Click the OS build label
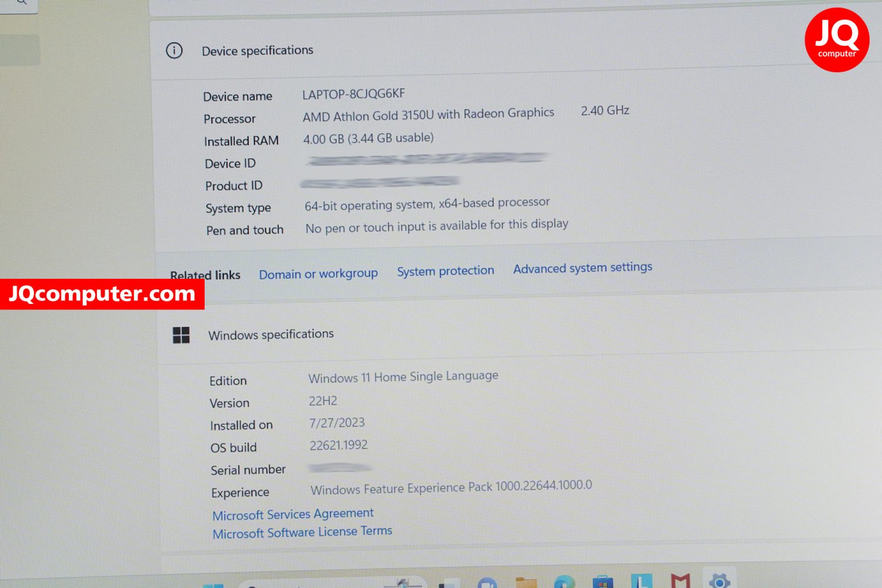Screen dimensions: 882x588 click(233, 448)
